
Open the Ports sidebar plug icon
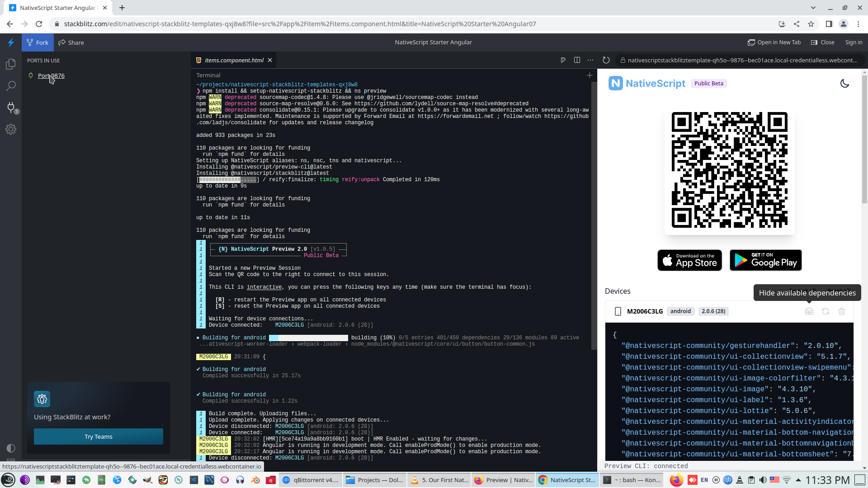pos(11,107)
